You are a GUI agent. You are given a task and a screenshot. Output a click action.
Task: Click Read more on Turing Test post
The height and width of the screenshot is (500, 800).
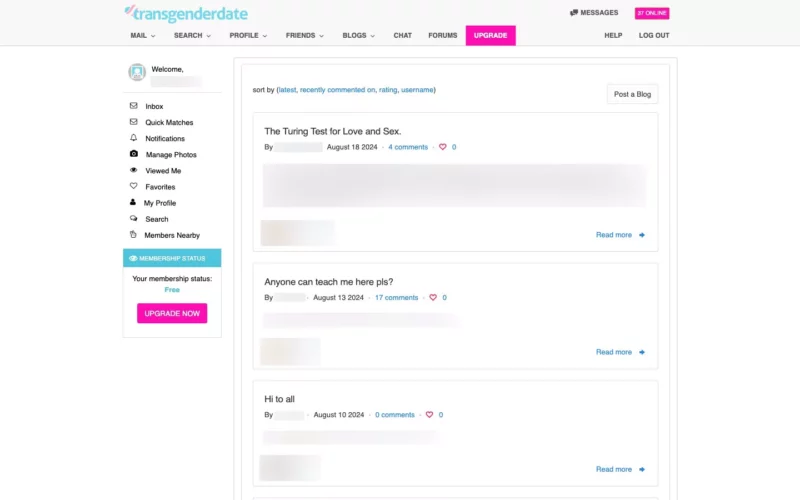click(614, 235)
